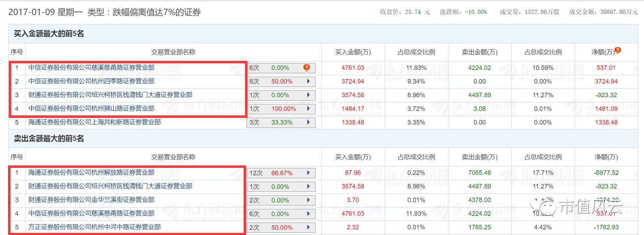This screenshot has height=235, width=644.
Task: Click the percentage 10.59% in buy table
Action: coord(543,68)
